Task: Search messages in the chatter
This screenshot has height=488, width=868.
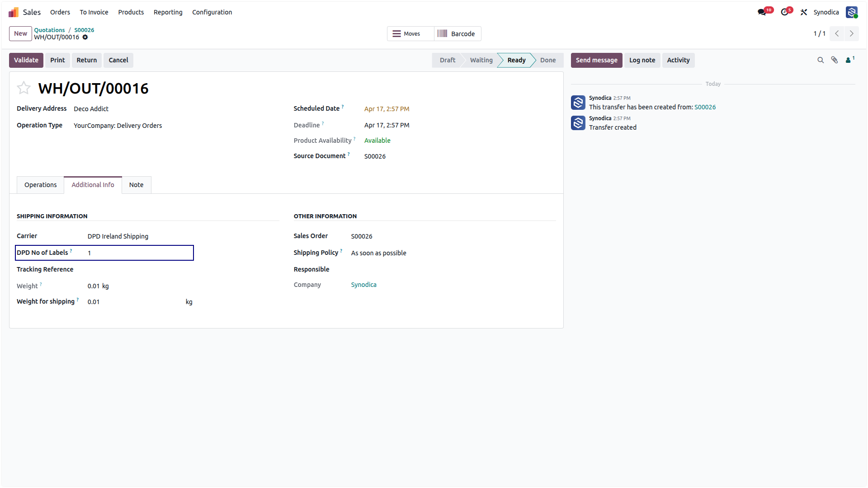Action: point(821,60)
